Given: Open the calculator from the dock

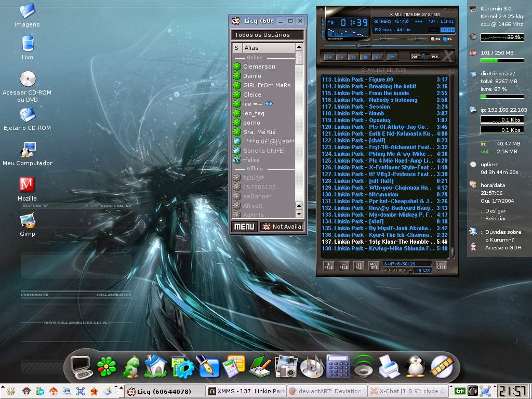Looking at the screenshot, I should [x=338, y=367].
